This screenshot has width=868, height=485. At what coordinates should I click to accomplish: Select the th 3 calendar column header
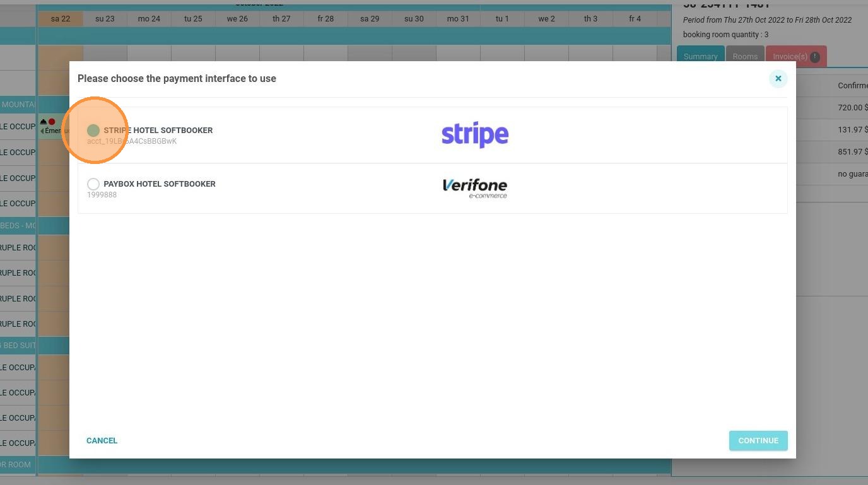pyautogui.click(x=590, y=19)
